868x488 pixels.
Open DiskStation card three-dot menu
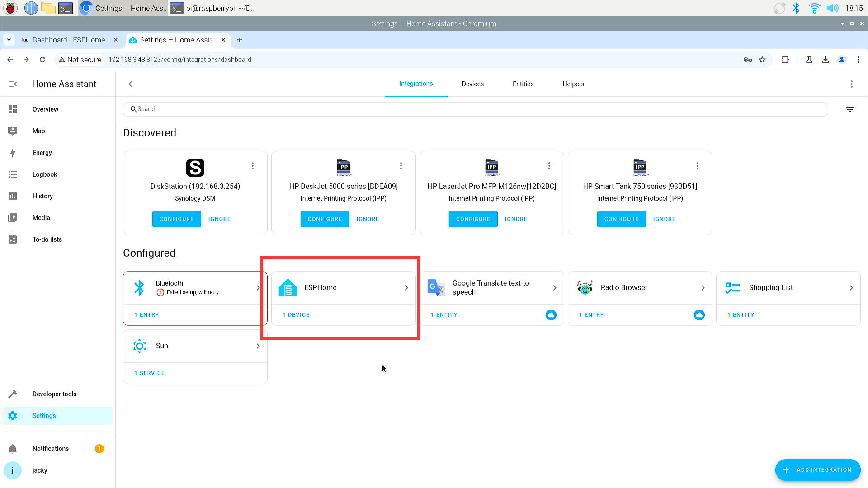[253, 166]
